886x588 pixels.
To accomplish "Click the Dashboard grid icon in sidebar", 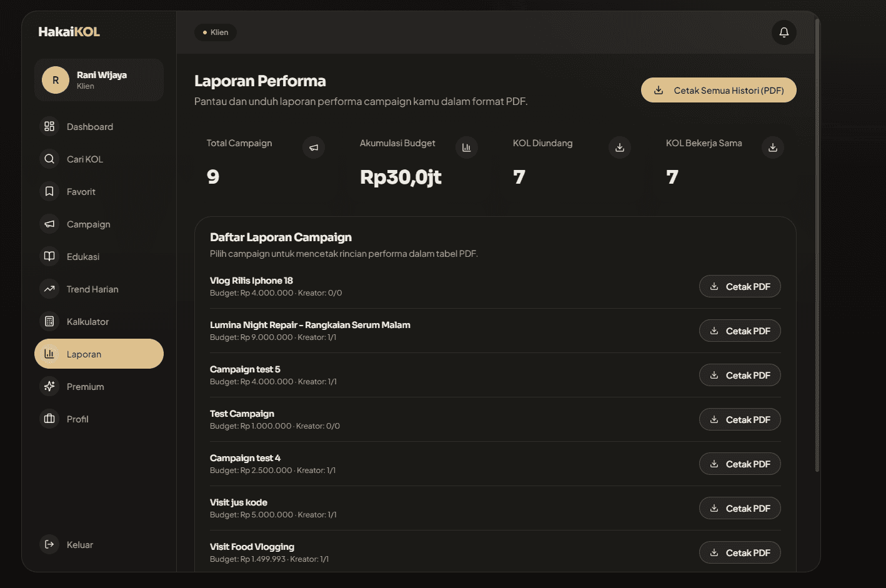I will pyautogui.click(x=49, y=126).
